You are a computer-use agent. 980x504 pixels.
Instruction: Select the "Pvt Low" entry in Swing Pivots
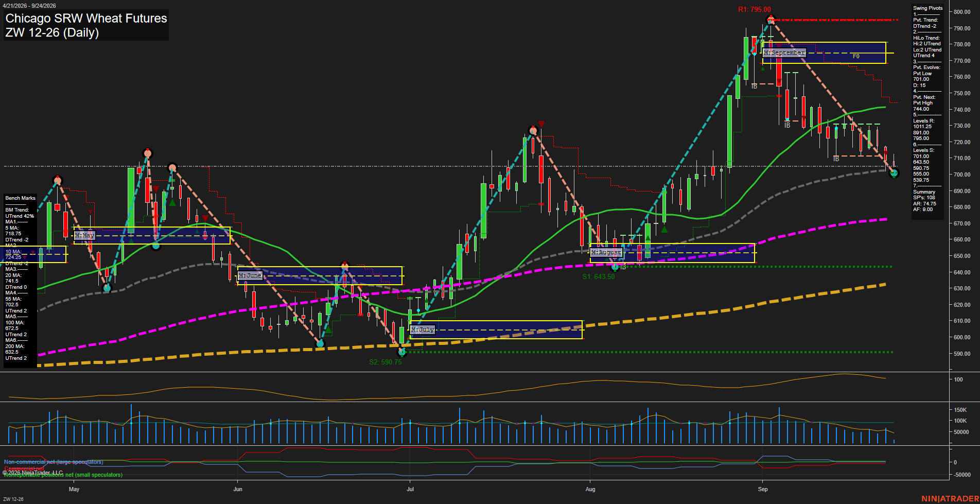[922, 74]
